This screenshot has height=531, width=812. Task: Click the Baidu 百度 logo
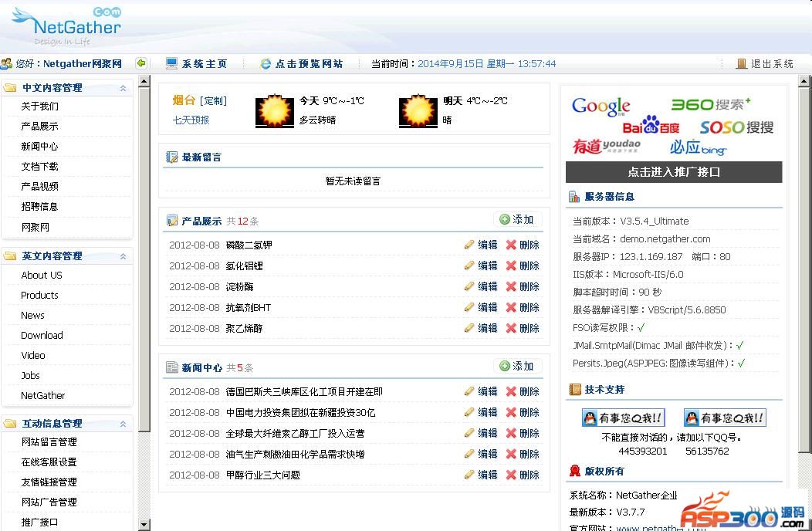(651, 126)
